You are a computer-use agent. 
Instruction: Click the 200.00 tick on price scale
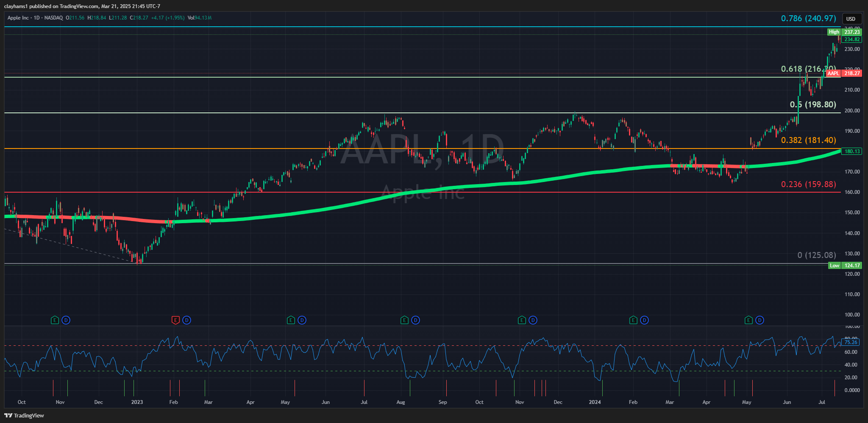(852, 110)
